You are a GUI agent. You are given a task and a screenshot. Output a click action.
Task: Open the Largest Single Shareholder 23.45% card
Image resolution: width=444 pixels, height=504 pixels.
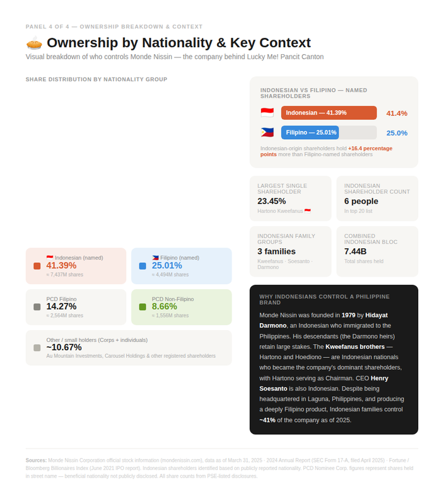point(291,198)
